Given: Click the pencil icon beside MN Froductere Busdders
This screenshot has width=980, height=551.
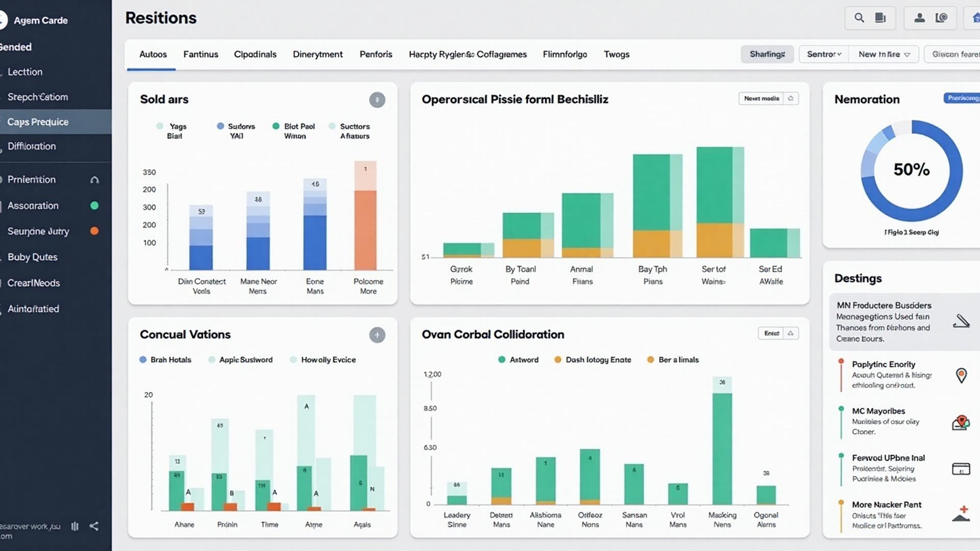Looking at the screenshot, I should [961, 321].
